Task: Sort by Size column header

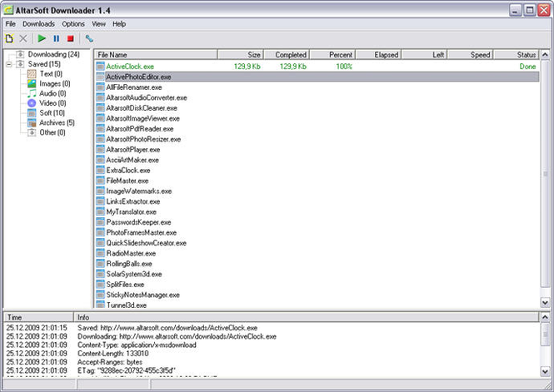Action: point(240,55)
